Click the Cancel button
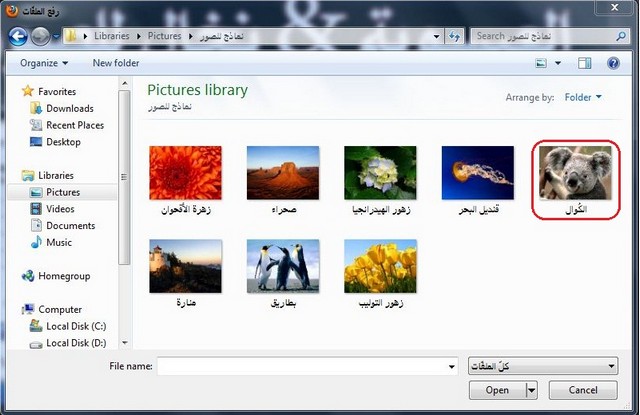The width and height of the screenshot is (640, 415). [x=583, y=390]
